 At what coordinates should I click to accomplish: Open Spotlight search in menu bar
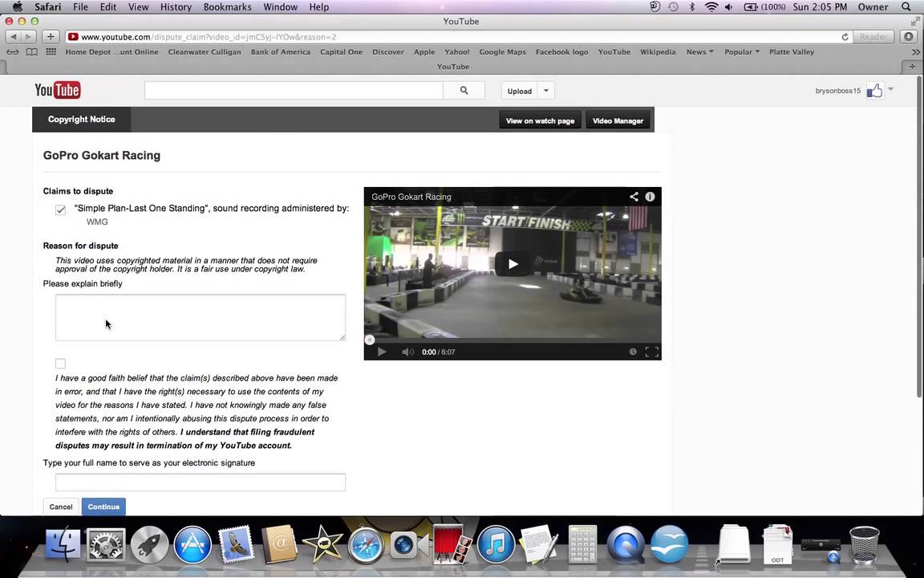(x=906, y=7)
